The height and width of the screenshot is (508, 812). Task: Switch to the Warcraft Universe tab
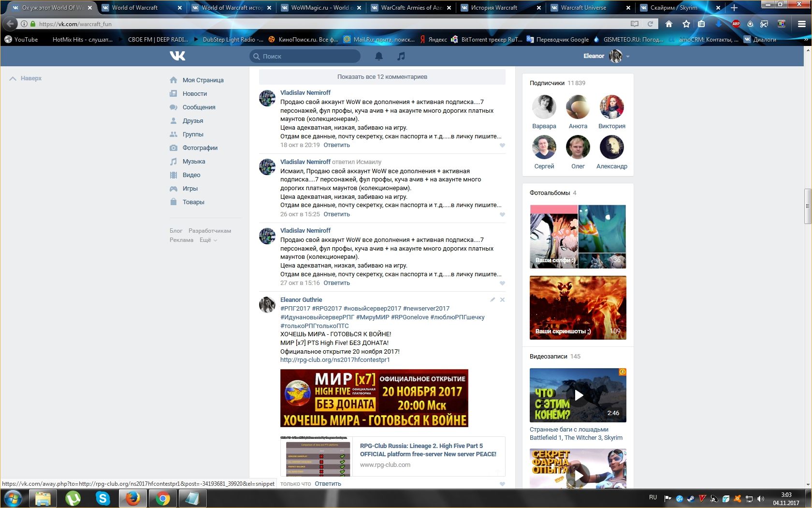[x=590, y=8]
